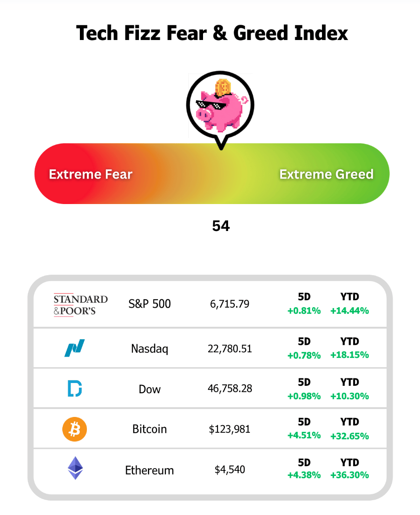Open the Ethereum name label
This screenshot has height=515, width=420.
(x=150, y=470)
